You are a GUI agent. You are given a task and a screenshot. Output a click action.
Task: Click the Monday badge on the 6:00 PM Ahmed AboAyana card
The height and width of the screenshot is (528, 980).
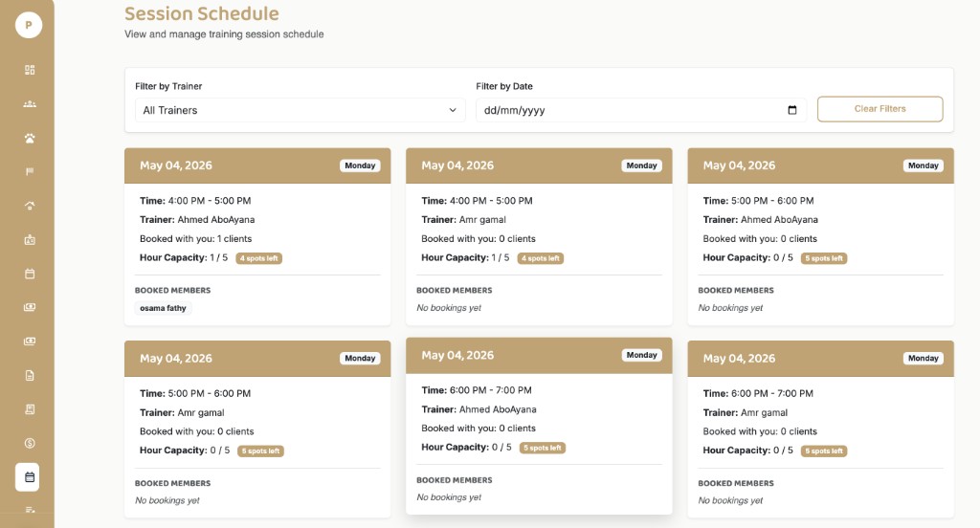pos(642,355)
